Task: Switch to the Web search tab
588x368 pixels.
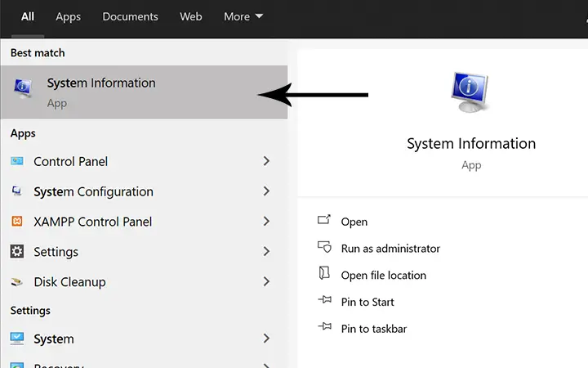Action: pyautogui.click(x=191, y=16)
